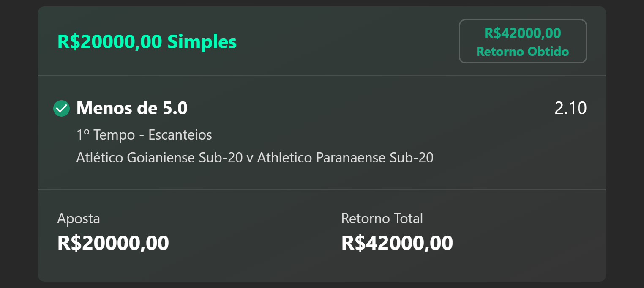Click the 2.10 odds value
644x288 pixels.
coord(570,109)
